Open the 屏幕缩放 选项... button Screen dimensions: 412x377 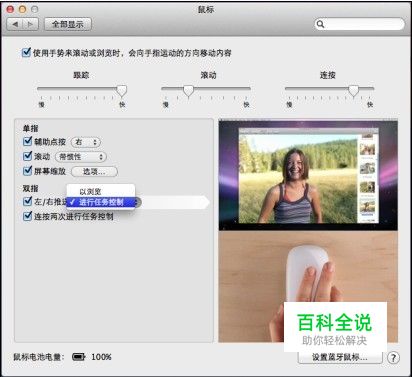click(94, 171)
